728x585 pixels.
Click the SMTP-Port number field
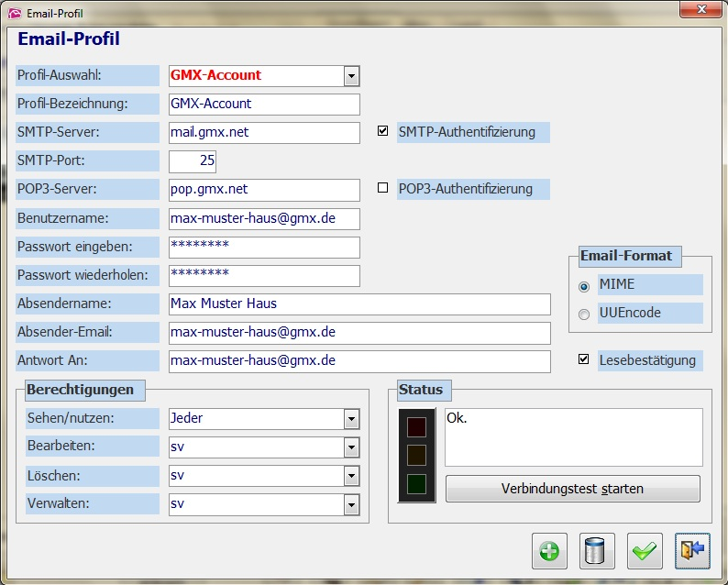point(193,161)
